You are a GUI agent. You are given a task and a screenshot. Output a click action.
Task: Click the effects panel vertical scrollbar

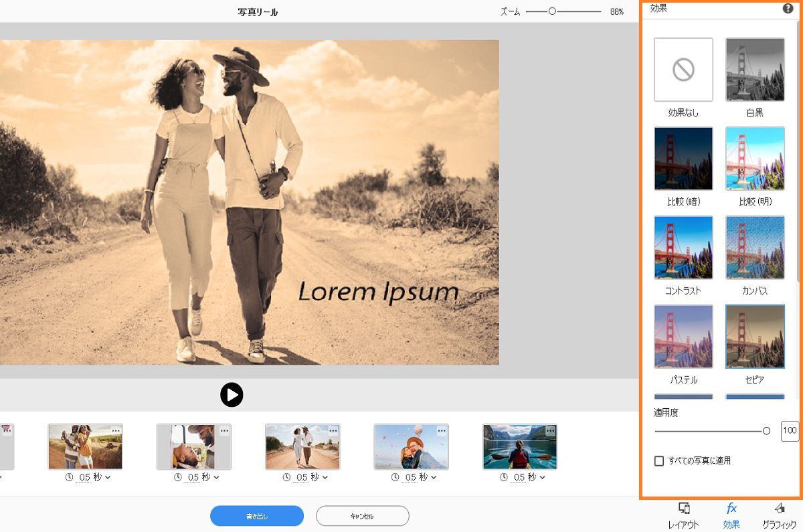tap(798, 151)
